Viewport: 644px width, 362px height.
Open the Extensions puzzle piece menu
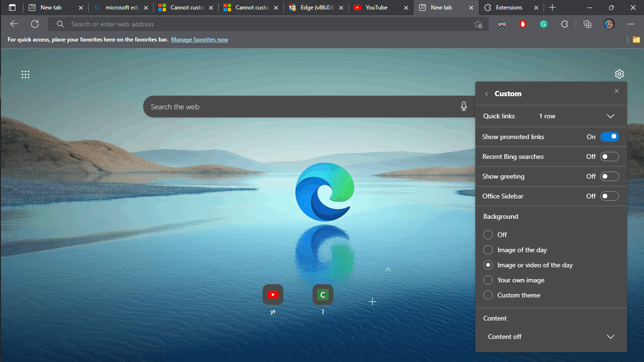[x=564, y=24]
